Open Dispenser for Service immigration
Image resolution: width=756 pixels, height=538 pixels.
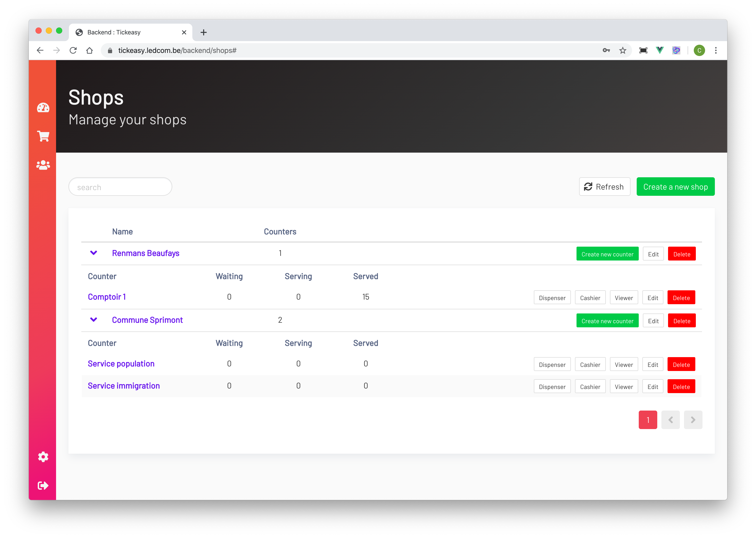click(x=552, y=387)
